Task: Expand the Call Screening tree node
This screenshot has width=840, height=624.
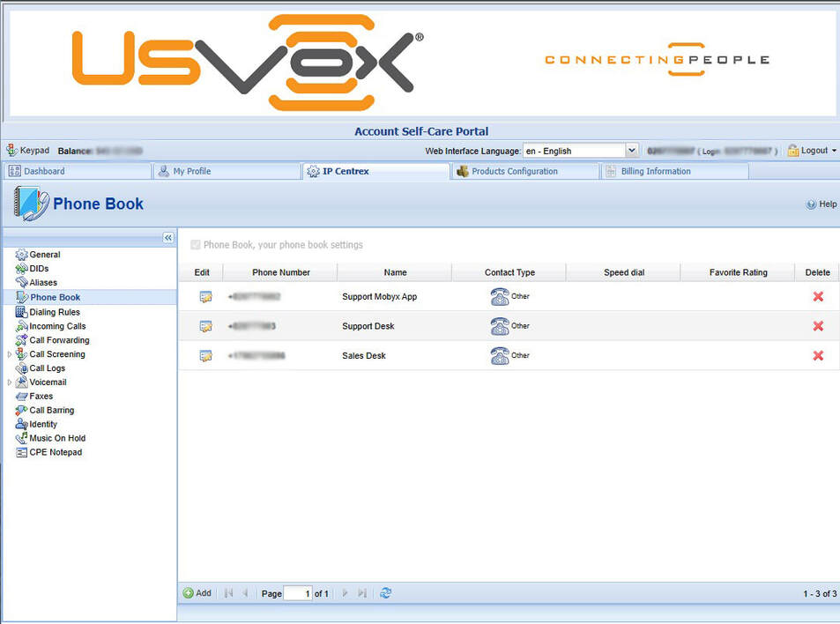Action: (x=9, y=354)
